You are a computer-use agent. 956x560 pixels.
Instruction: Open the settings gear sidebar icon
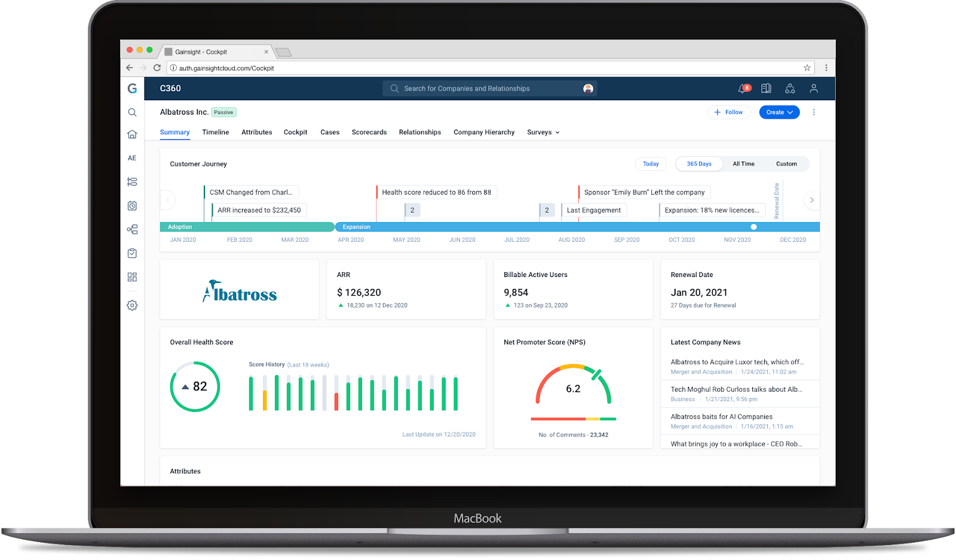click(132, 305)
